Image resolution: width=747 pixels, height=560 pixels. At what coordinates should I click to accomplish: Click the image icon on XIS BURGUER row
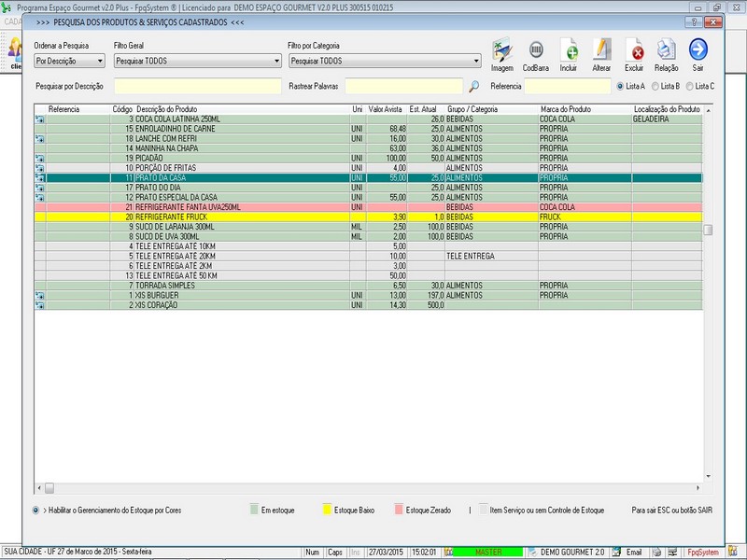point(40,296)
